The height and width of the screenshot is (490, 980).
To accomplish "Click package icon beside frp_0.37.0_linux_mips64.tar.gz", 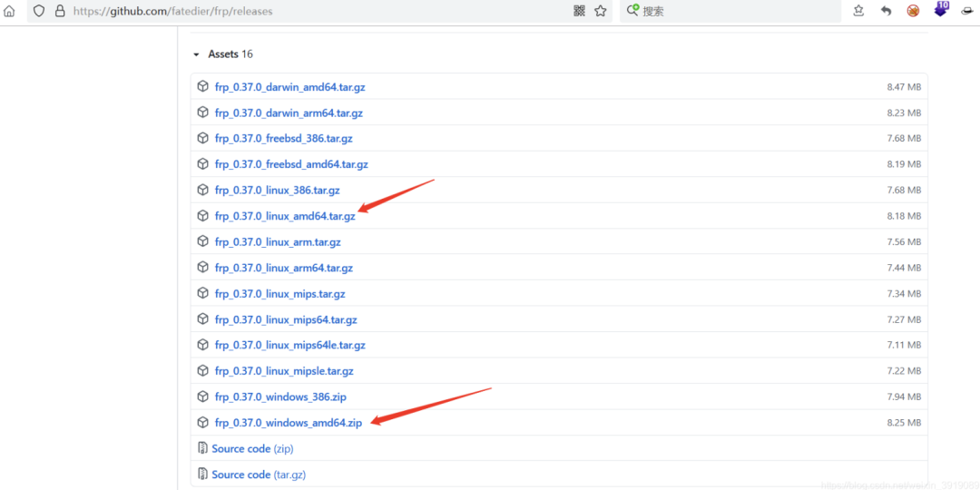I will (202, 318).
